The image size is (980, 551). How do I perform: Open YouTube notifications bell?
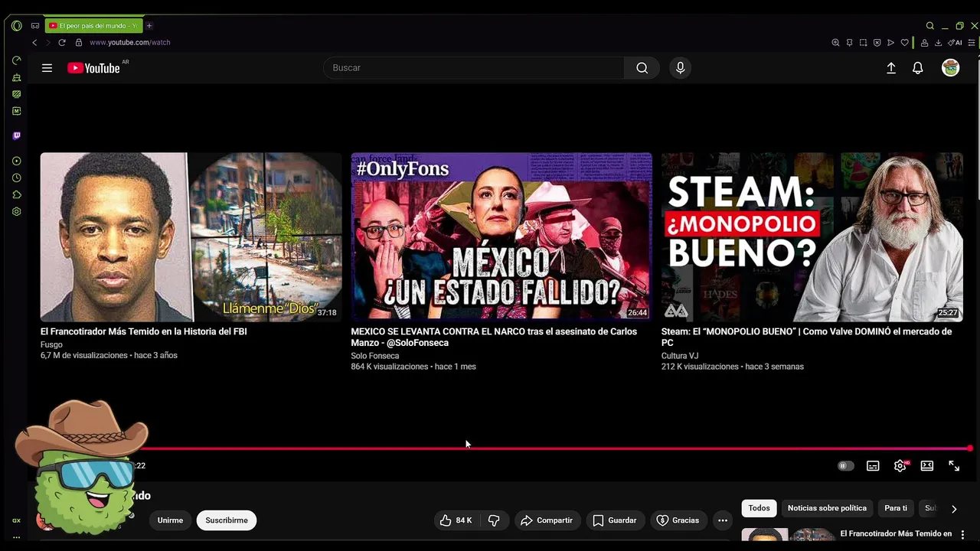917,68
